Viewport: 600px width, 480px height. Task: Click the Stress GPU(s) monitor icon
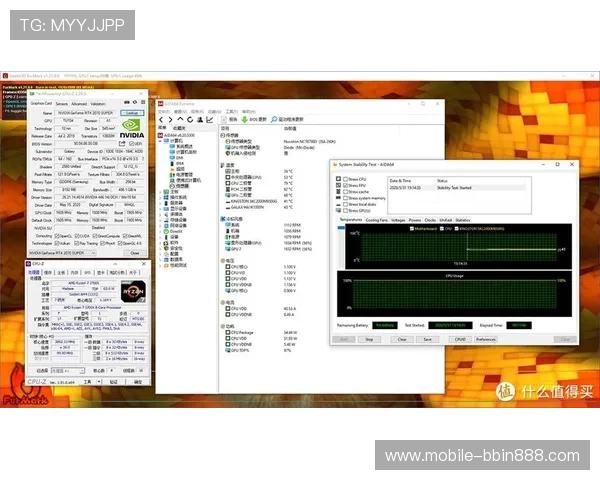coord(338,211)
